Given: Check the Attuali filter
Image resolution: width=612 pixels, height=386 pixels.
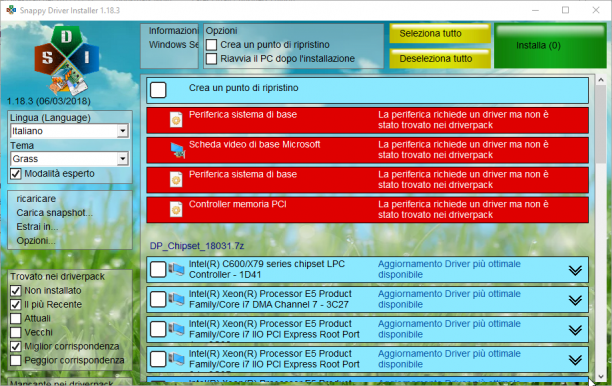Looking at the screenshot, I should point(16,318).
